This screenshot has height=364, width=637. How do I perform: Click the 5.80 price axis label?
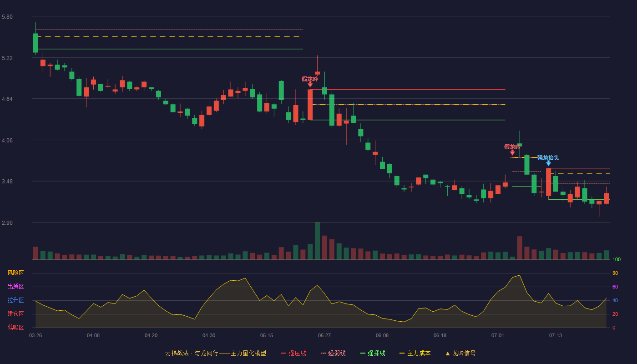(x=7, y=17)
